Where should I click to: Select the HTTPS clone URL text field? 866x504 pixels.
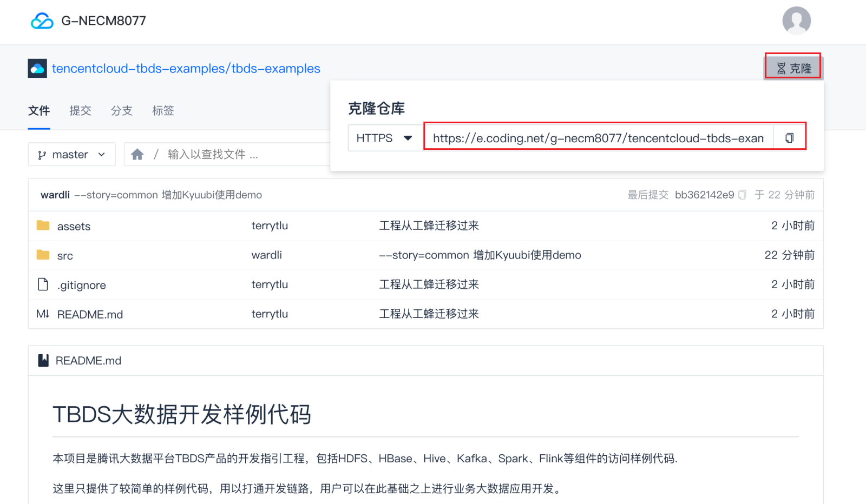[x=598, y=138]
